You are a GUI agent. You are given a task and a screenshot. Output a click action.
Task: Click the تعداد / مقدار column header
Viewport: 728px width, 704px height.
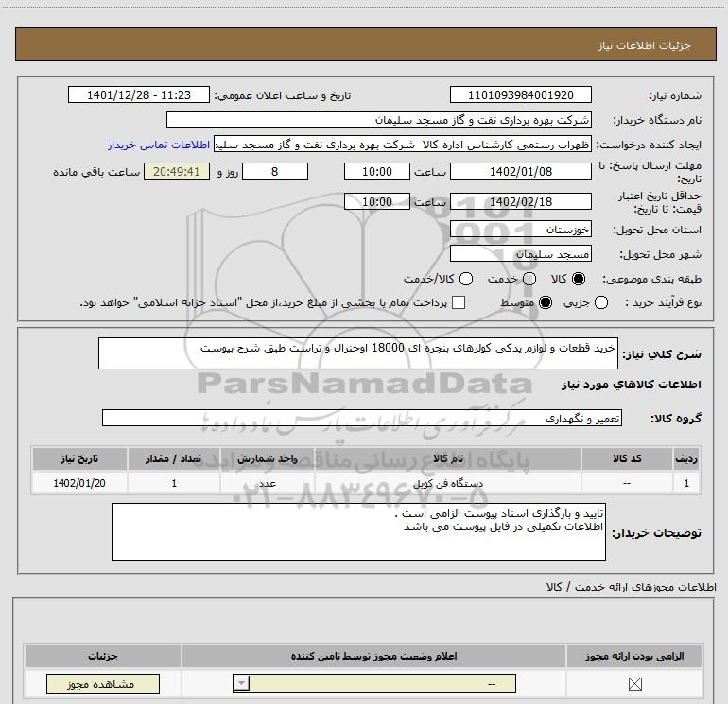click(x=174, y=458)
